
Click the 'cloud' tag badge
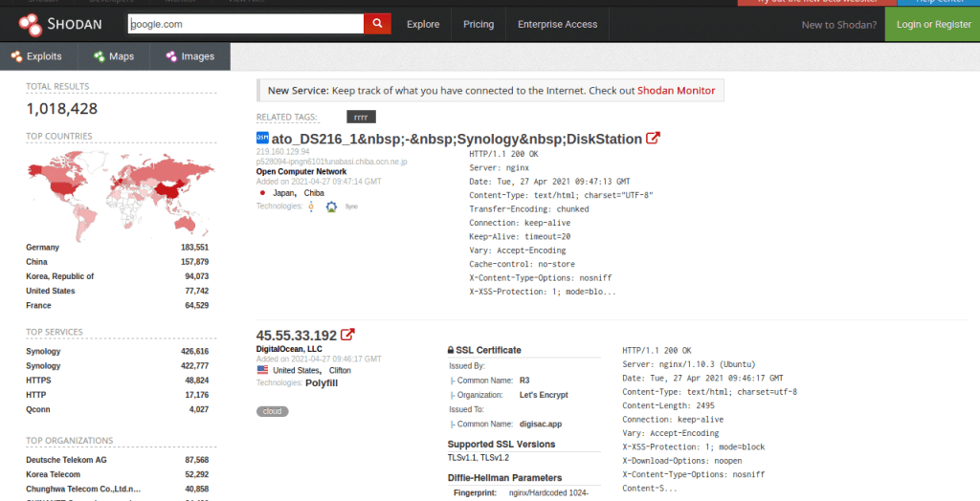(273, 411)
